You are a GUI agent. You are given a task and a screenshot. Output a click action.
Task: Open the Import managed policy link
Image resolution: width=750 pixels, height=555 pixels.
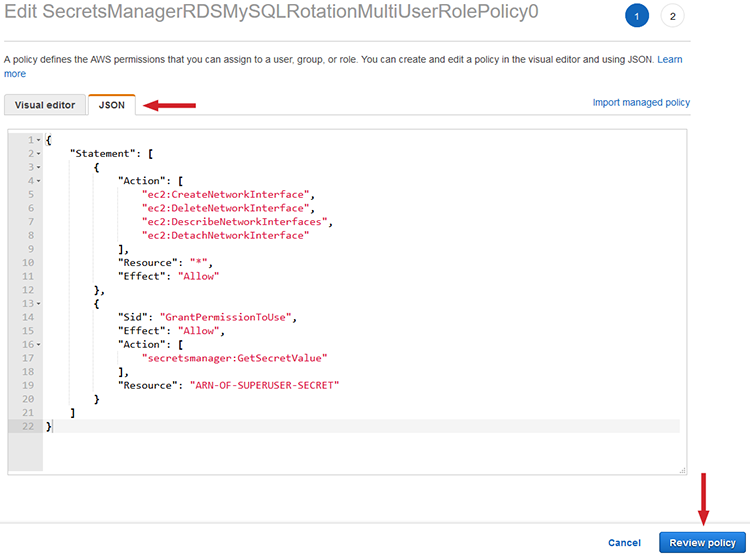(641, 102)
